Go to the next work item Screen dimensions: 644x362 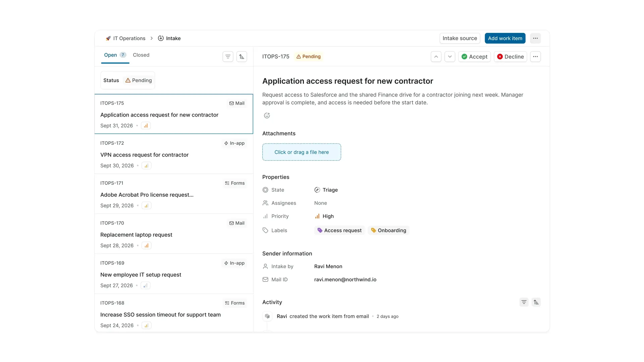tap(450, 57)
